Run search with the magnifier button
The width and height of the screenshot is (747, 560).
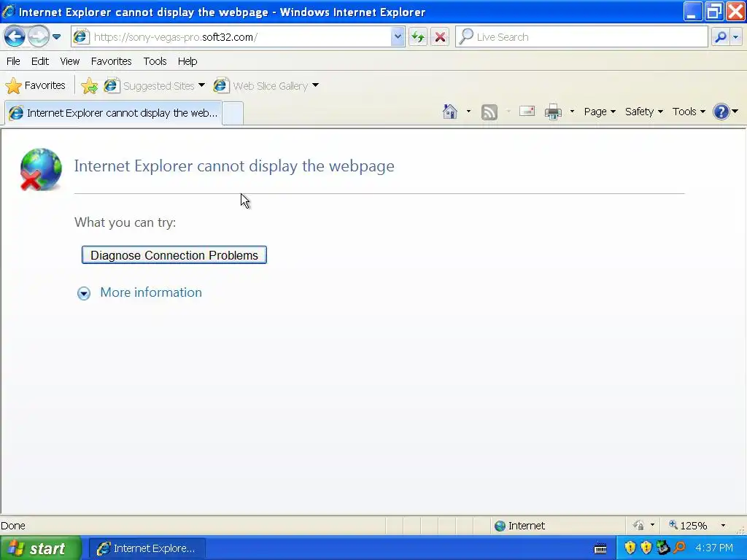tap(721, 36)
